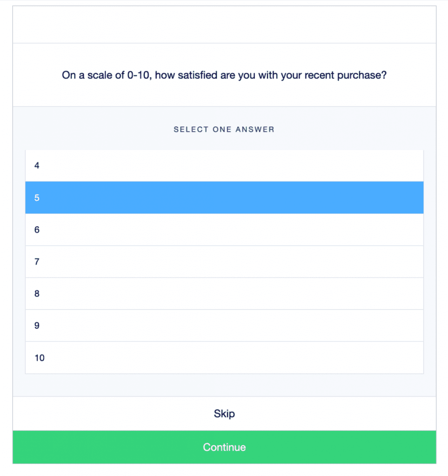
Task: Select answer option 6
Action: point(224,230)
